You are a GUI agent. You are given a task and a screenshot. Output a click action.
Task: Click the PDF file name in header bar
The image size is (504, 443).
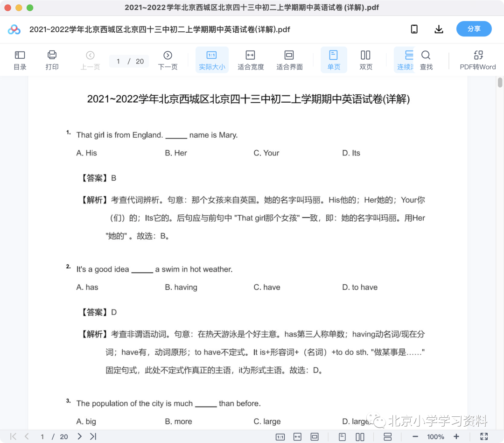click(160, 29)
